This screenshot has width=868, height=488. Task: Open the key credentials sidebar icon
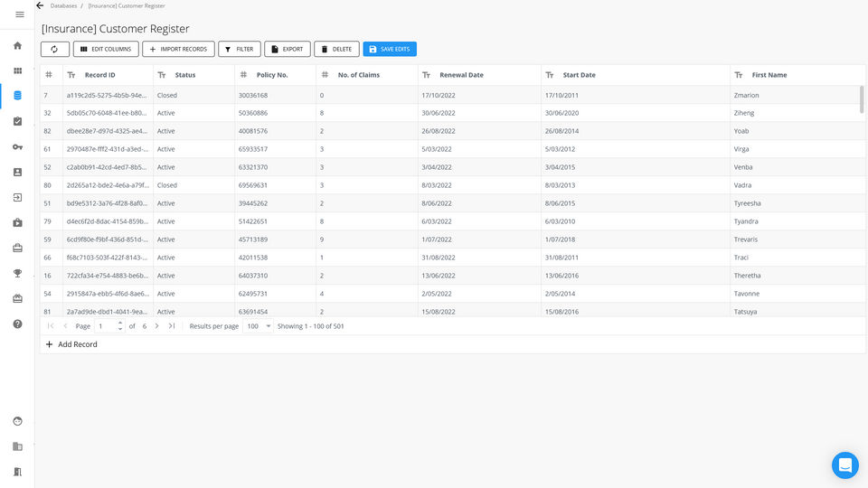tap(18, 146)
